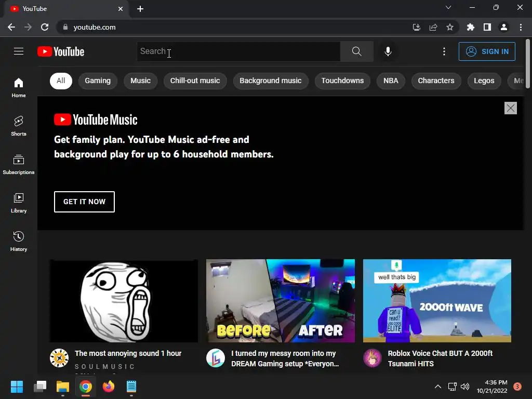This screenshot has height=399, width=532.
Task: Click channel avatar beside messy room video
Action: click(x=216, y=358)
